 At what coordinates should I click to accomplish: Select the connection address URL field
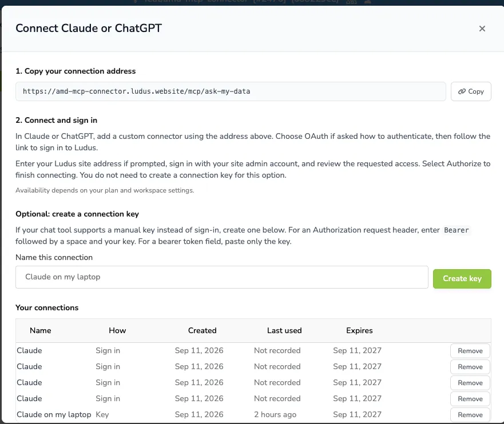[231, 91]
